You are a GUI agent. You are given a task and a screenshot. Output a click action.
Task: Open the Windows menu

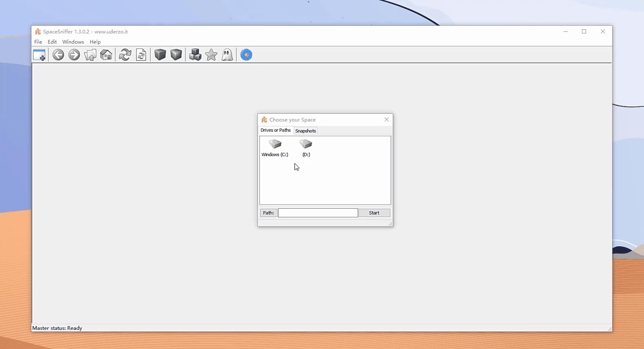coord(73,42)
